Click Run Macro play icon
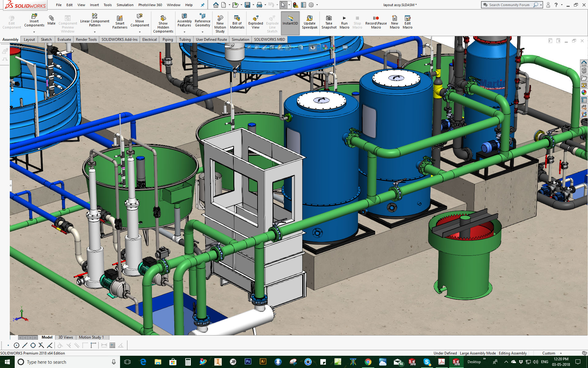 [344, 18]
